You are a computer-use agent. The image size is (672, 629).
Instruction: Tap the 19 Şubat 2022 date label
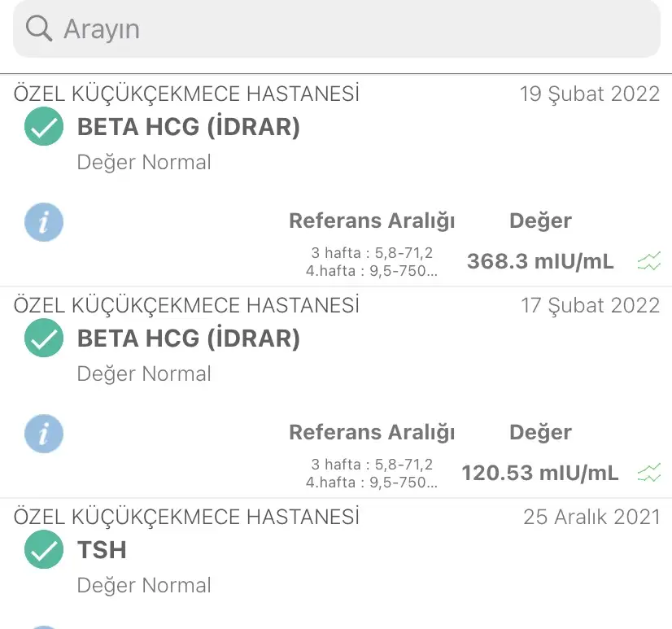click(590, 94)
